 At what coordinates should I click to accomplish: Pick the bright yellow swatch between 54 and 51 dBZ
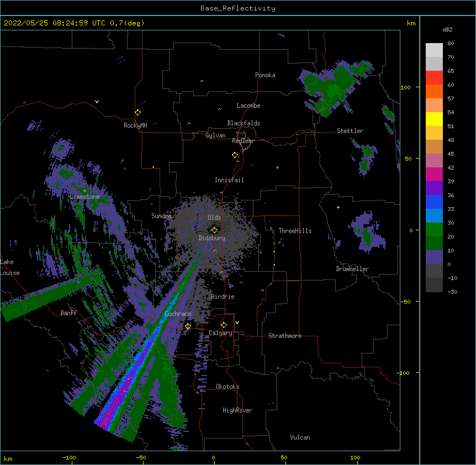point(434,119)
